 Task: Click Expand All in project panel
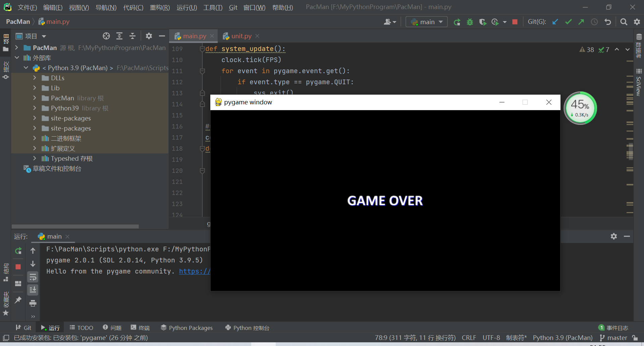pyautogui.click(x=119, y=36)
